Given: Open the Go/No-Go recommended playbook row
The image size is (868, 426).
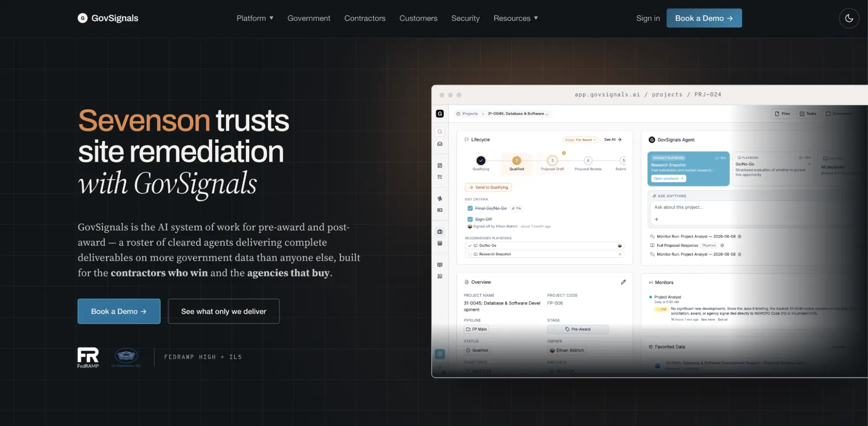Looking at the screenshot, I should click(545, 246).
